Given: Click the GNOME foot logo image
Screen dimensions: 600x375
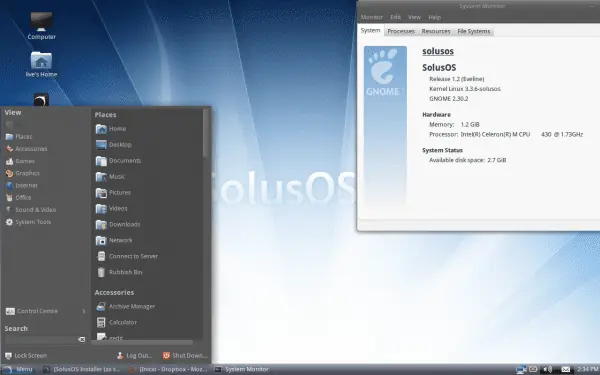Looking at the screenshot, I should (x=385, y=125).
